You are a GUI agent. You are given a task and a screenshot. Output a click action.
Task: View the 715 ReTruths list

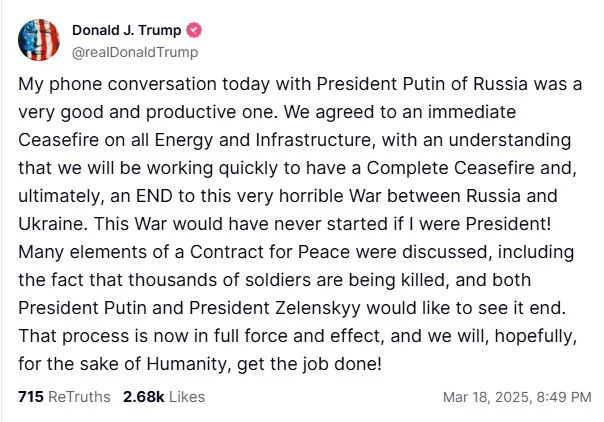coord(64,397)
